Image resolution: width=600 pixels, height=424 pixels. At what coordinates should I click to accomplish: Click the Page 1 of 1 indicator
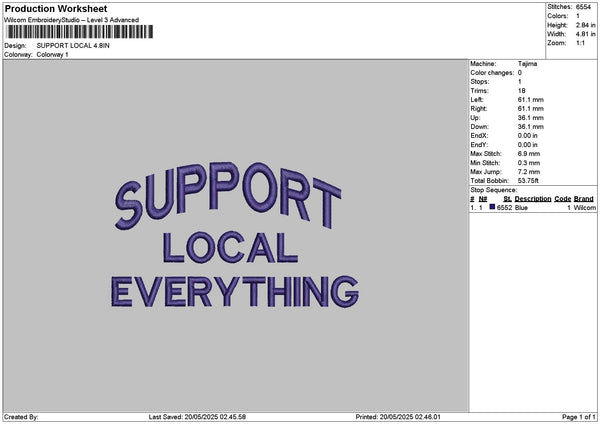579,417
